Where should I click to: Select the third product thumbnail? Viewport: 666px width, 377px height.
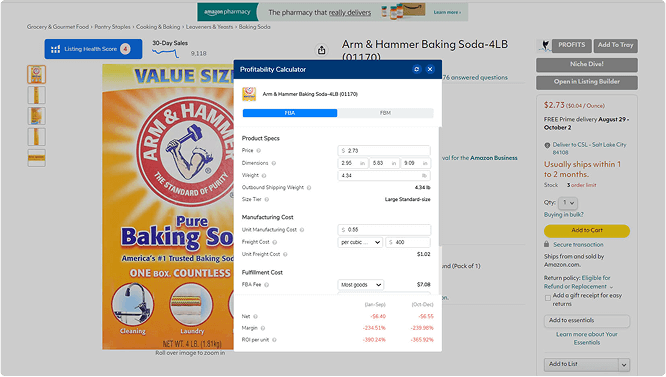tap(37, 116)
